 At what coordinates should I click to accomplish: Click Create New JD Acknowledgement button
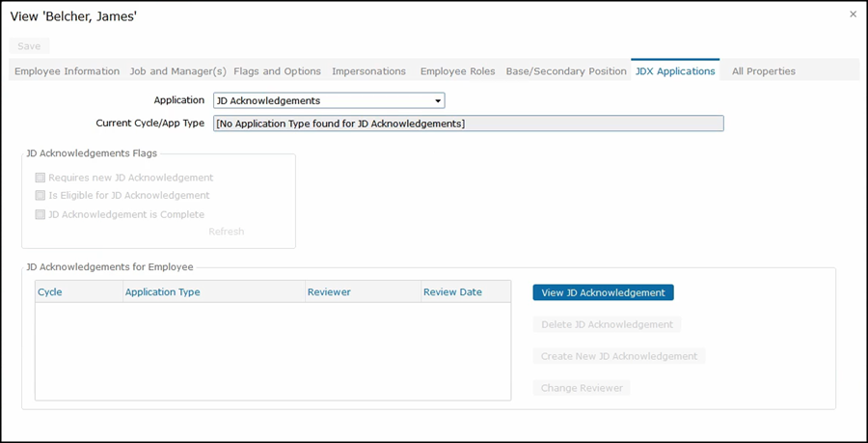pos(618,356)
